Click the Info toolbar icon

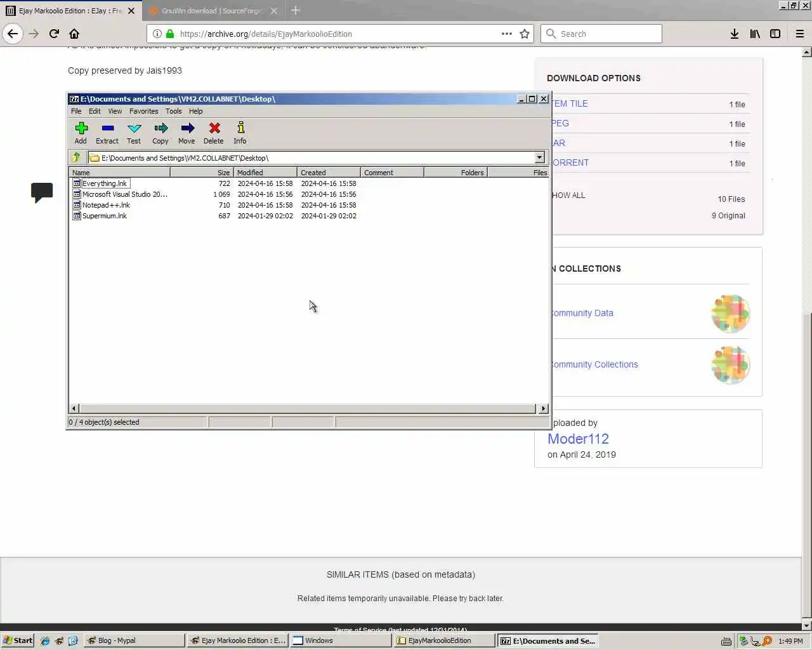(240, 133)
